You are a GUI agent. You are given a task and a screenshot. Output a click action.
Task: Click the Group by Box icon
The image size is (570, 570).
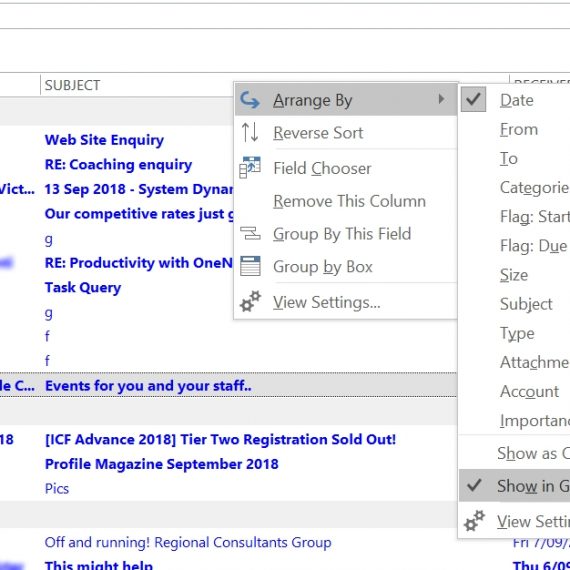tap(250, 266)
